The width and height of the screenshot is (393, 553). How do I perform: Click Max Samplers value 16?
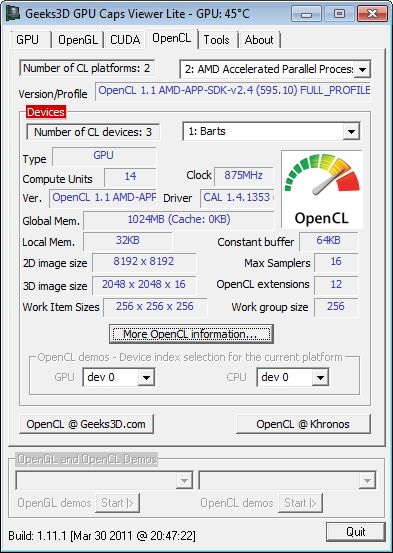pyautogui.click(x=336, y=262)
